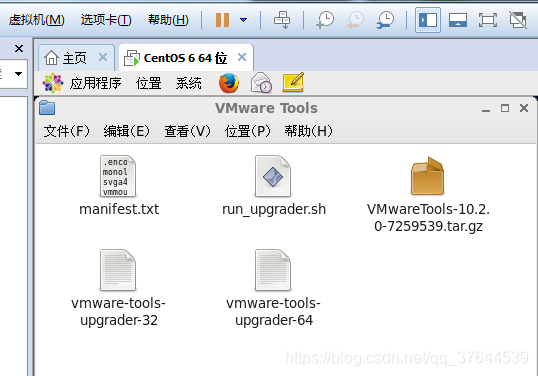
Task: Open the 位置 menu in CentOS panel
Action: click(149, 83)
